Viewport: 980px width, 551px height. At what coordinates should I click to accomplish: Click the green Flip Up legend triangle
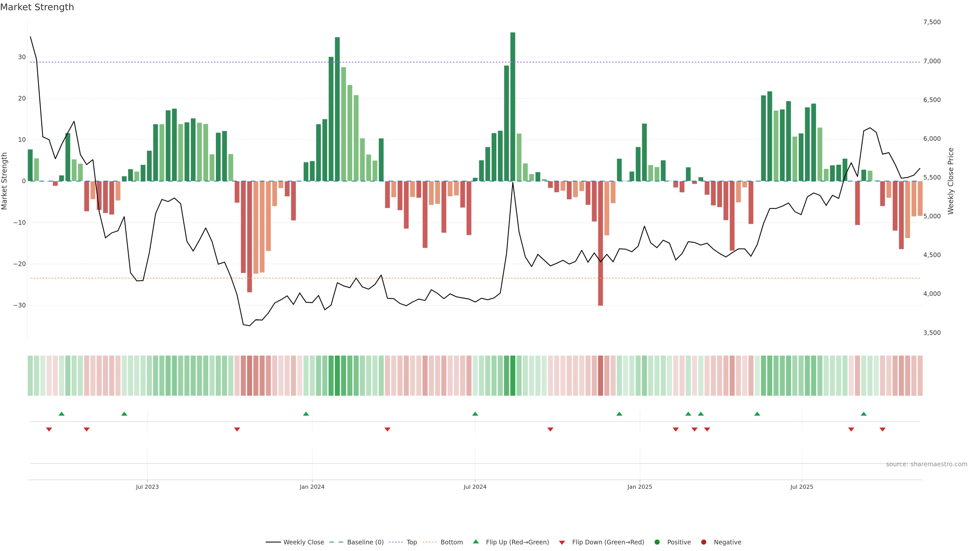(x=475, y=542)
